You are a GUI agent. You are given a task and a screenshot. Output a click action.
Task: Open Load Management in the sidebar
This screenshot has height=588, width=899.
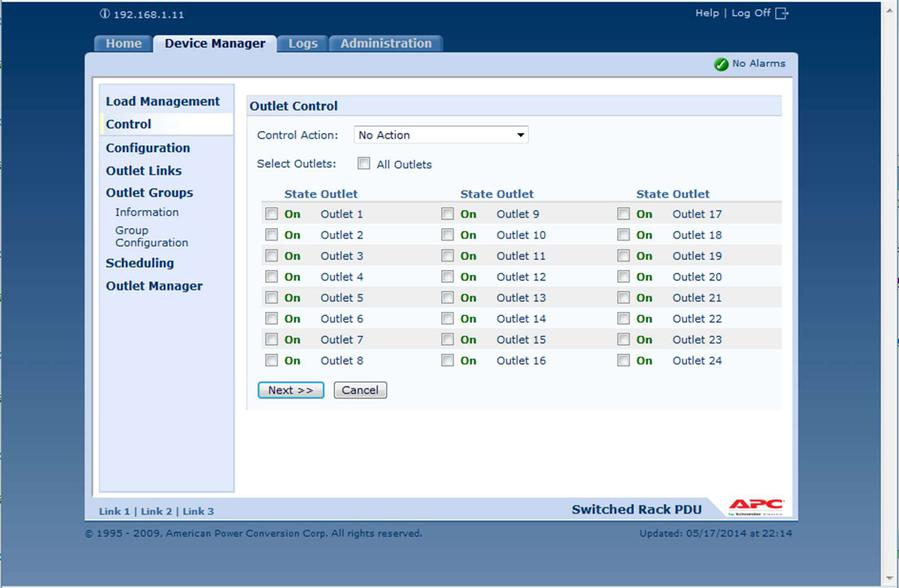[163, 101]
